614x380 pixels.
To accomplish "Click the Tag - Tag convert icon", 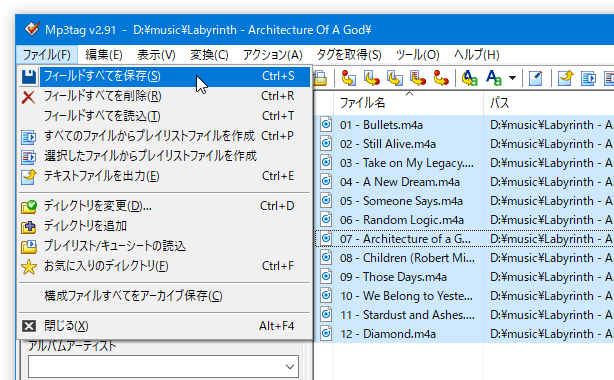I will coord(441,78).
